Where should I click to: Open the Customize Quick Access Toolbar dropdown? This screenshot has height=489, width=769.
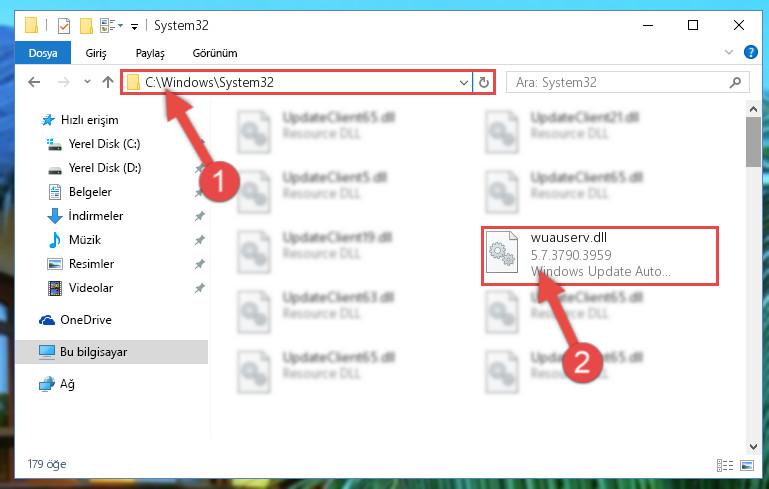(134, 26)
